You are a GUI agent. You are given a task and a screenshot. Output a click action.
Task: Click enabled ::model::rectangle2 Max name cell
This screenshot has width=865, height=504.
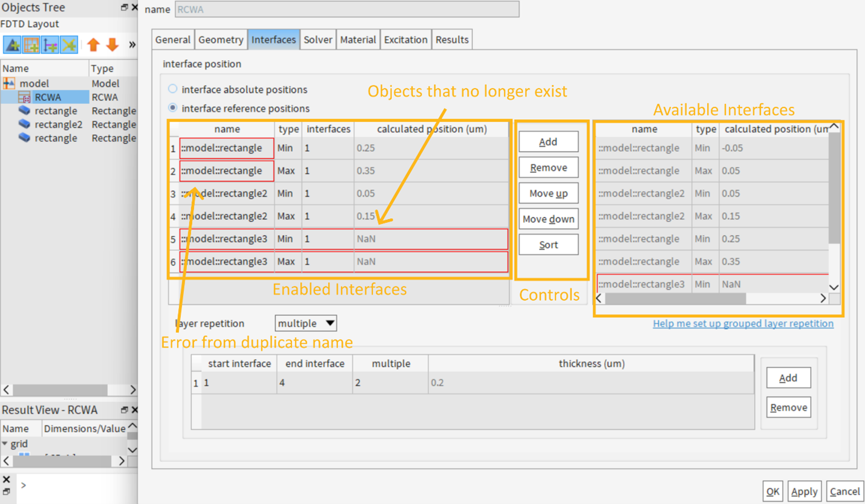click(x=227, y=216)
